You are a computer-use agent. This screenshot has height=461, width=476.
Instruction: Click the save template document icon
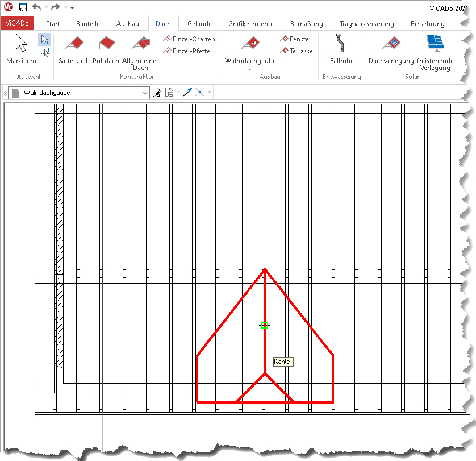click(x=169, y=92)
